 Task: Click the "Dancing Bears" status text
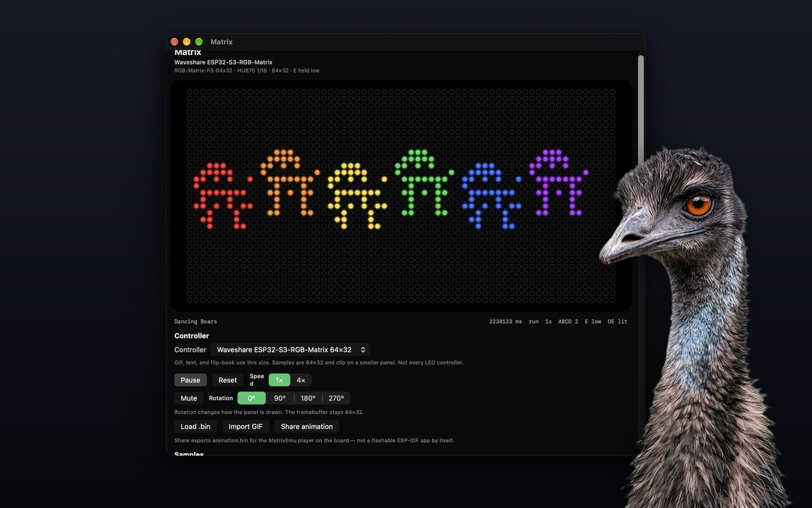pyautogui.click(x=196, y=322)
